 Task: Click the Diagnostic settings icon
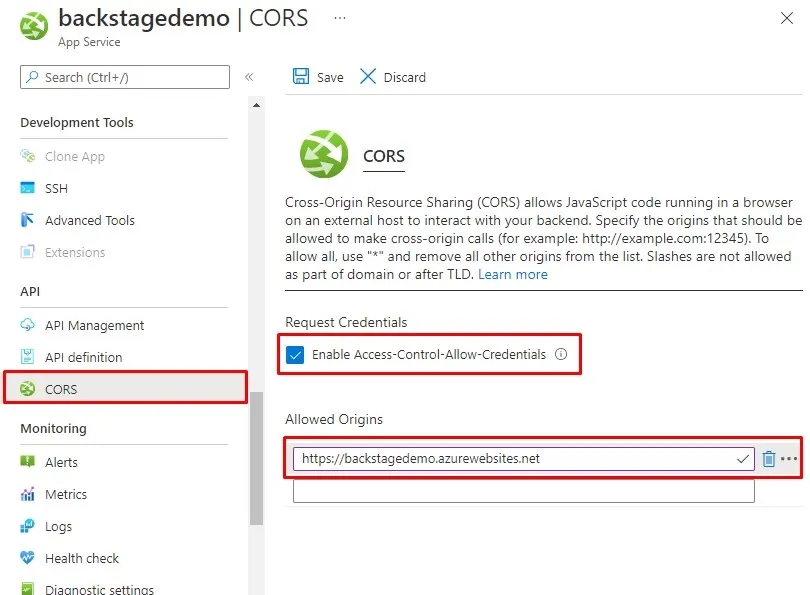(27, 589)
